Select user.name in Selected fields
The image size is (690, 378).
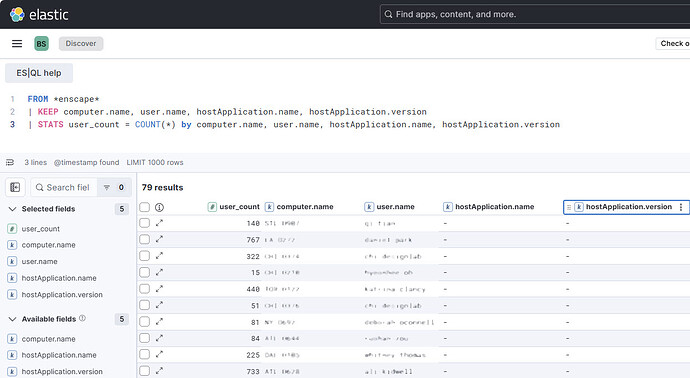[40, 261]
